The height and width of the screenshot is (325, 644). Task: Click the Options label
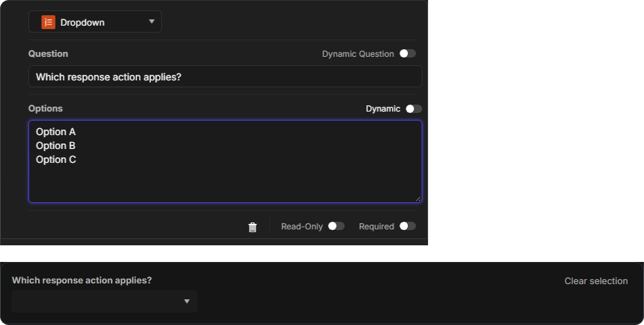click(x=46, y=109)
